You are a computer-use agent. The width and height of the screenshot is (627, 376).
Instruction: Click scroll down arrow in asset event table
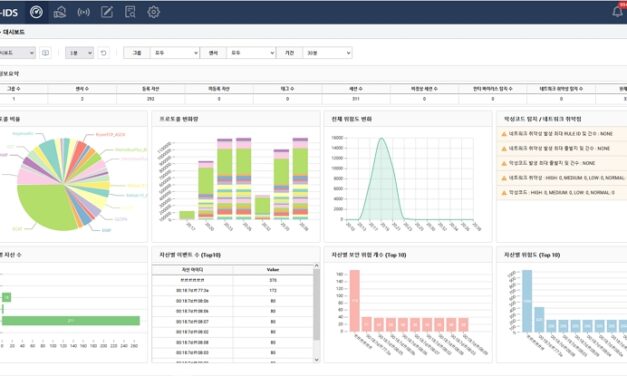tap(316, 360)
